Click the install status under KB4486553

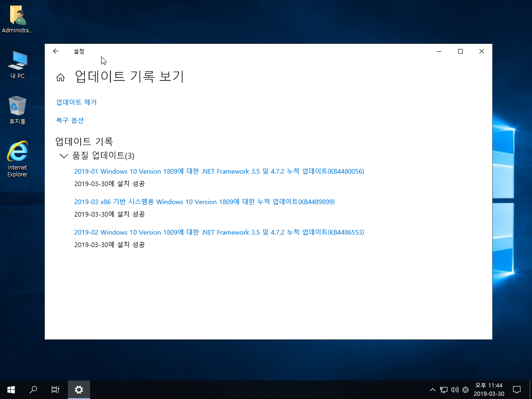click(109, 245)
